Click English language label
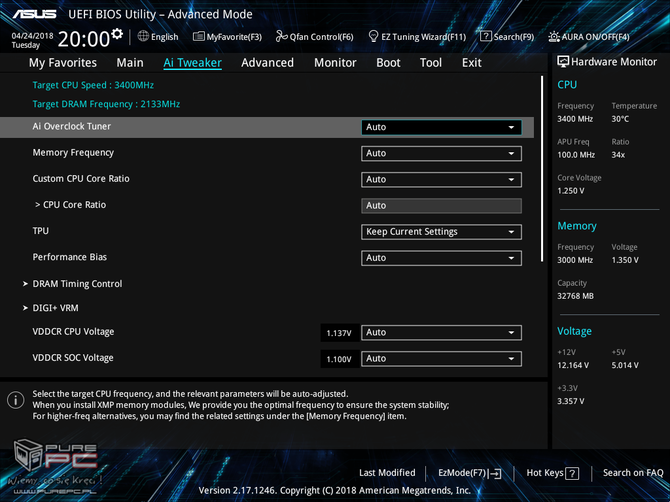This screenshot has height=502, width=670. click(x=165, y=37)
